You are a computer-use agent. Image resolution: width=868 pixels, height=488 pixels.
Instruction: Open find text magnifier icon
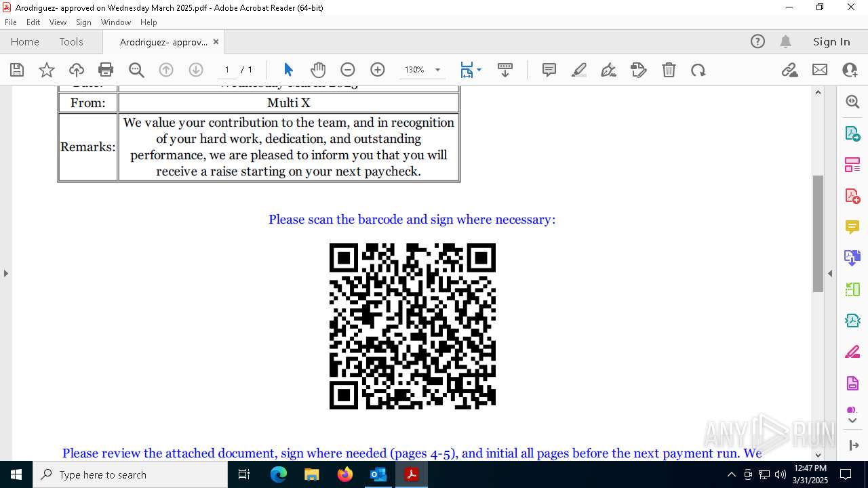click(x=136, y=70)
